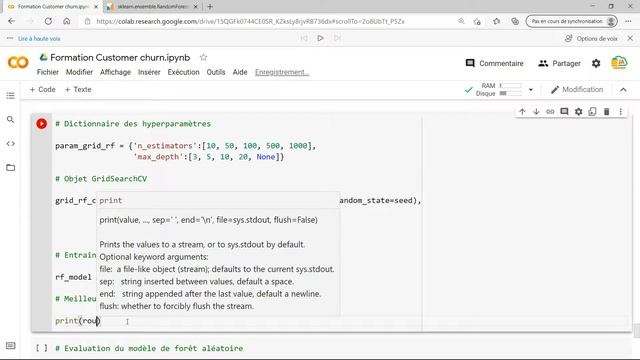Image resolution: width=640 pixels, height=360 pixels.
Task: Open Options de voix
Action: click(591, 38)
